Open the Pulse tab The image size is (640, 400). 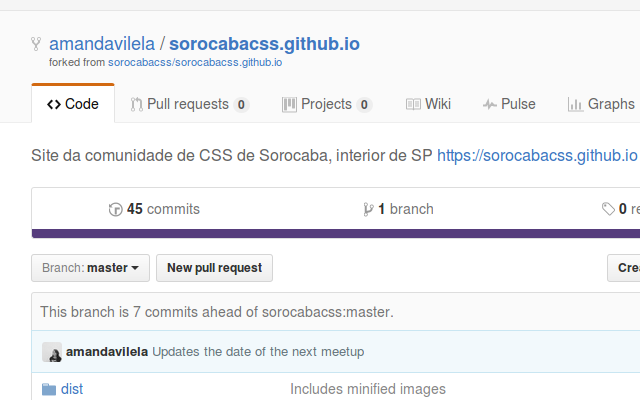[x=509, y=104]
